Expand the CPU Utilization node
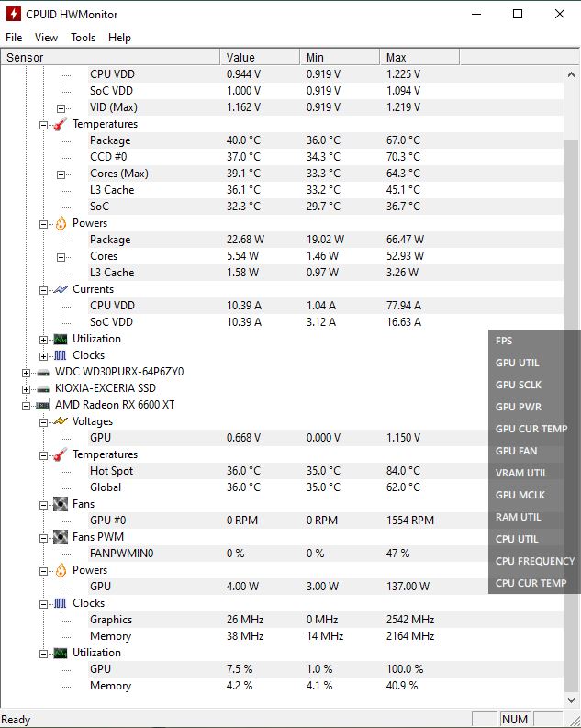 [43, 339]
